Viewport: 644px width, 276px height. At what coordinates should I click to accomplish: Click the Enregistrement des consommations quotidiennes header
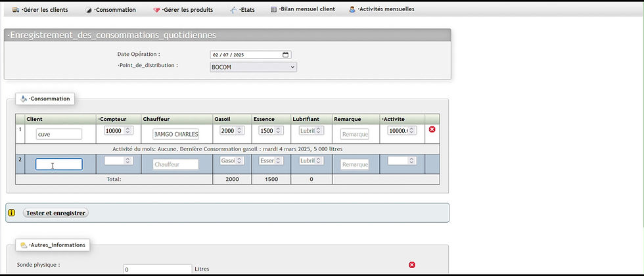[227, 35]
